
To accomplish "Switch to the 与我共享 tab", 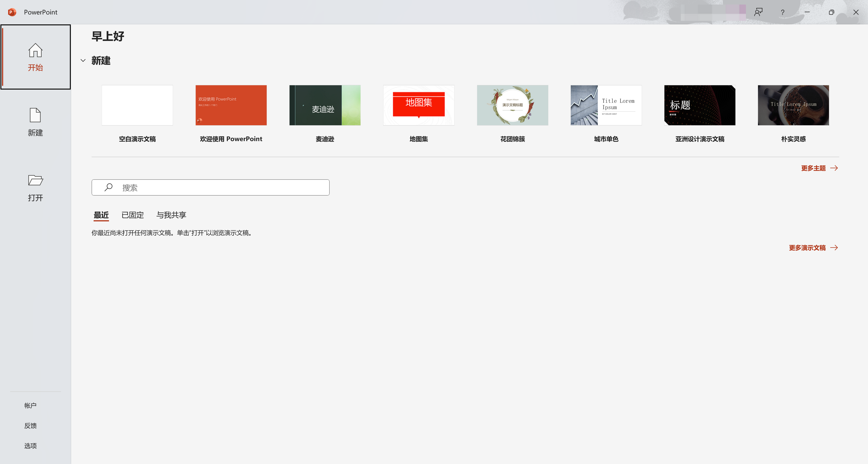I will click(x=171, y=215).
